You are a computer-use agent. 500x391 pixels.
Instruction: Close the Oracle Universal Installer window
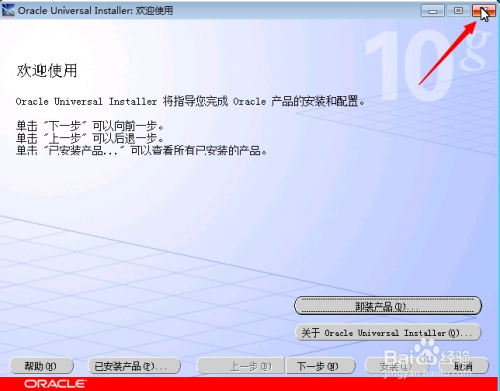[x=484, y=11]
